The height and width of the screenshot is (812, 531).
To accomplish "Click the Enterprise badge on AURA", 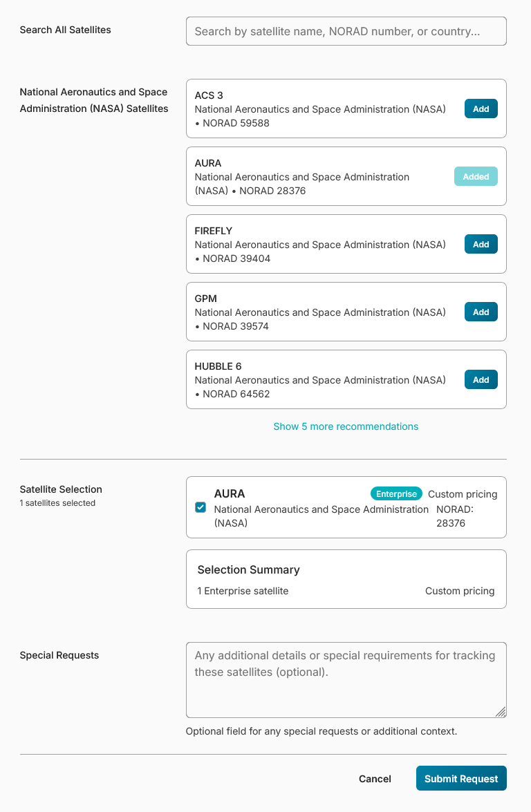I will pyautogui.click(x=396, y=493).
